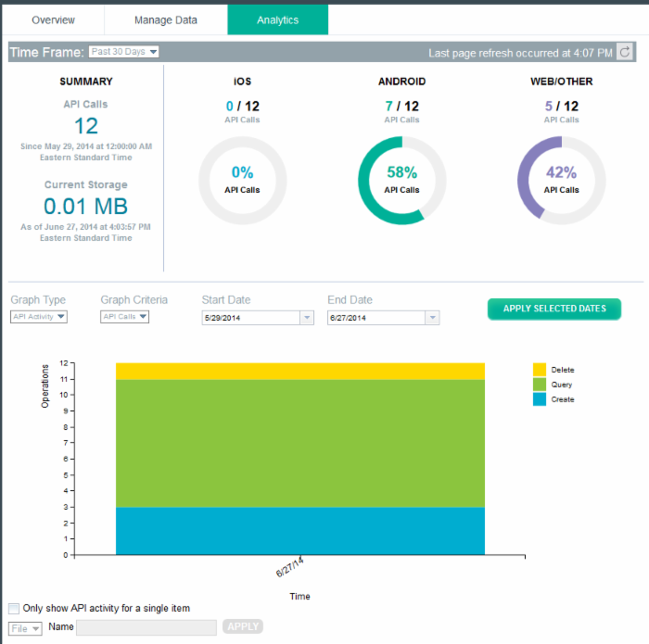Click the Web/Other 42% donut chart
The width and height of the screenshot is (649, 644).
coord(561,182)
